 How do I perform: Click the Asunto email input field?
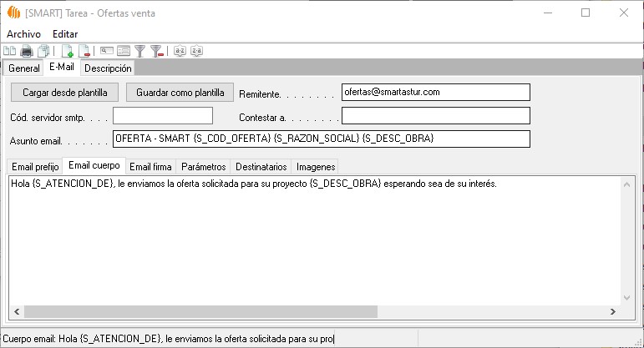321,139
